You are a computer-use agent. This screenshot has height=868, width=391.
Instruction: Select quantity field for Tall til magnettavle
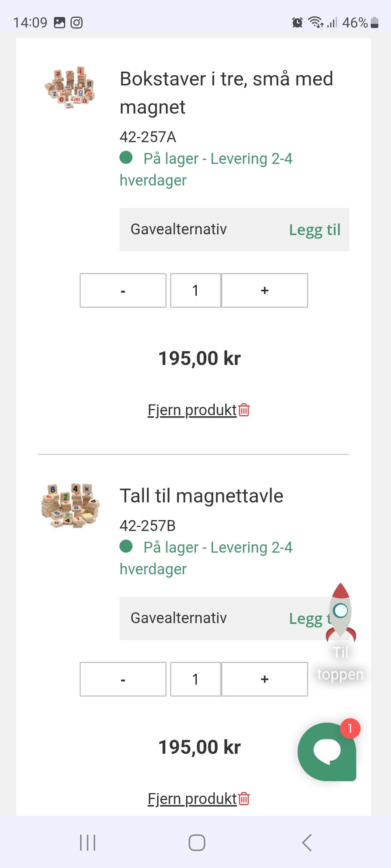(x=195, y=679)
